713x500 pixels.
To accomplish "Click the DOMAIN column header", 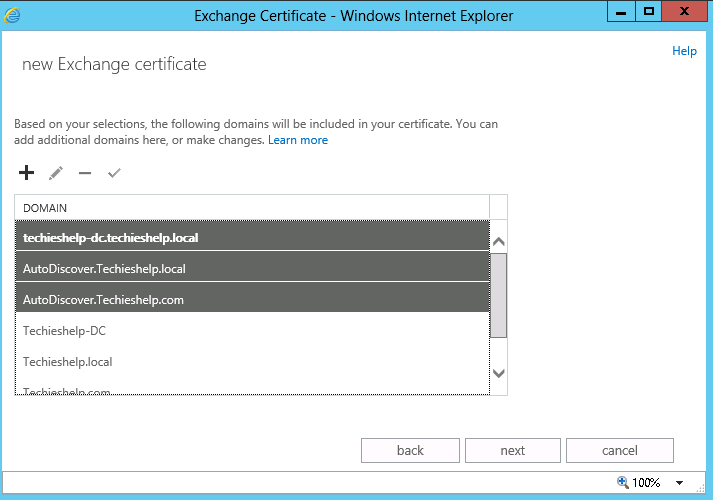I will (252, 208).
